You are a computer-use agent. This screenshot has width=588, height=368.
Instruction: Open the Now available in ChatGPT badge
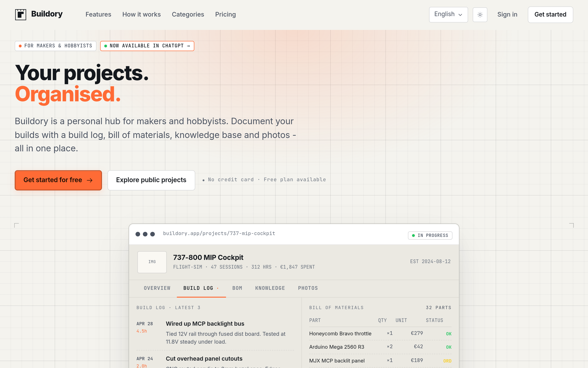pos(147,46)
